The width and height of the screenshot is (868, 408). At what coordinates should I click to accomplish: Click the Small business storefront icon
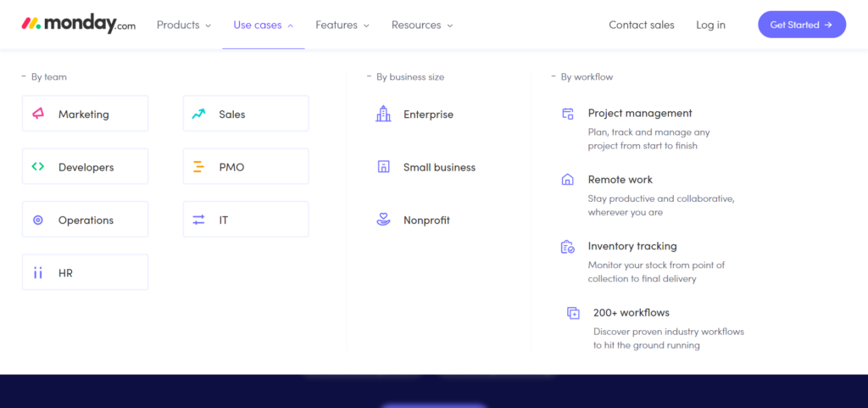click(x=383, y=166)
